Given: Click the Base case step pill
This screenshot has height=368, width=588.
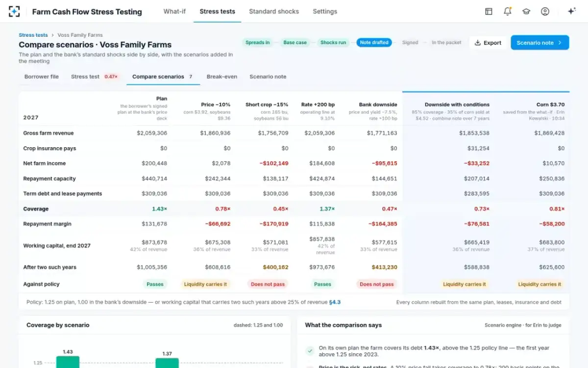Looking at the screenshot, I should click(x=295, y=43).
